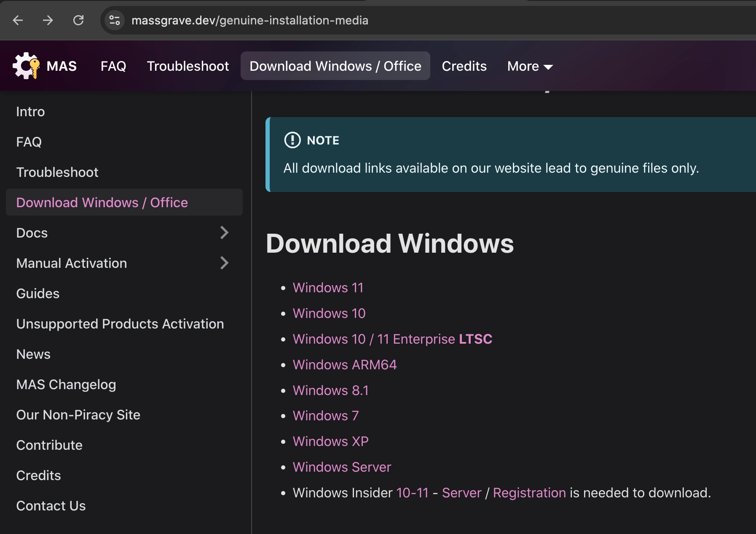The image size is (756, 534).
Task: Click the Download Windows heading
Action: pyautogui.click(x=390, y=243)
